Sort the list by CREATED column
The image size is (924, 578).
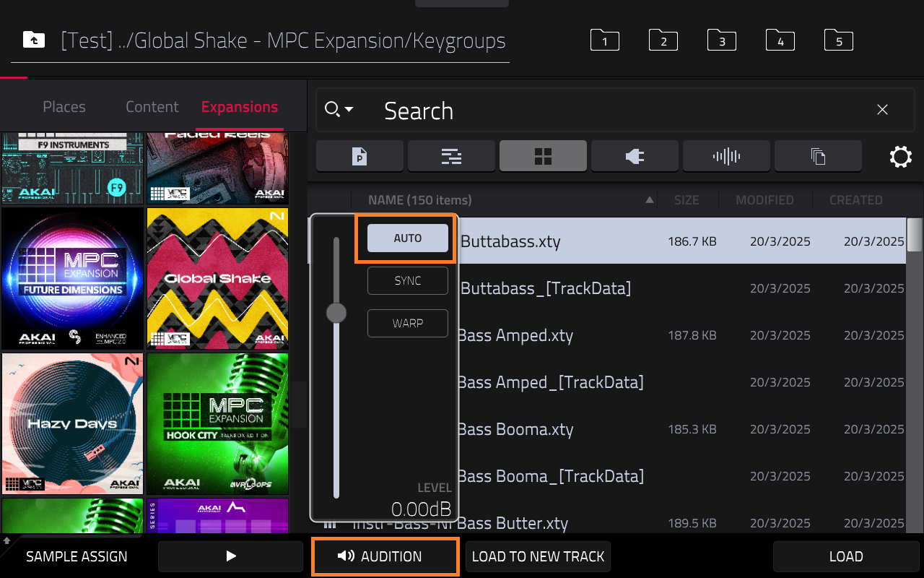[x=856, y=200]
